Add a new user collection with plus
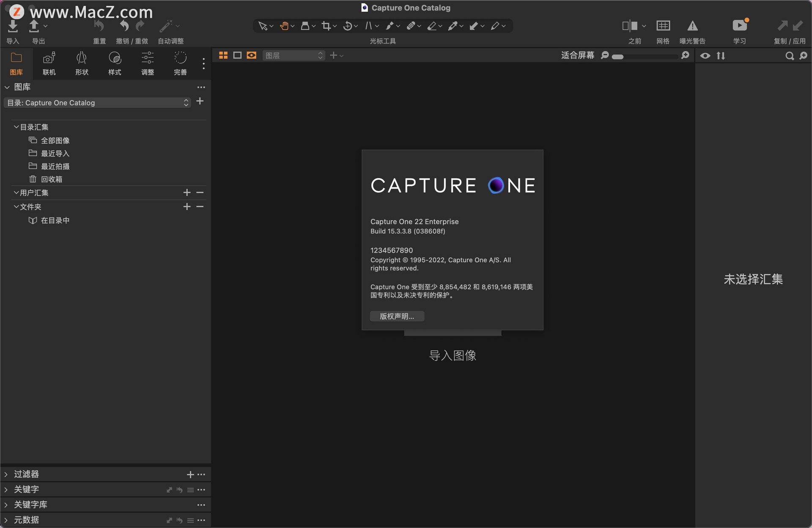Image resolution: width=812 pixels, height=528 pixels. (187, 193)
